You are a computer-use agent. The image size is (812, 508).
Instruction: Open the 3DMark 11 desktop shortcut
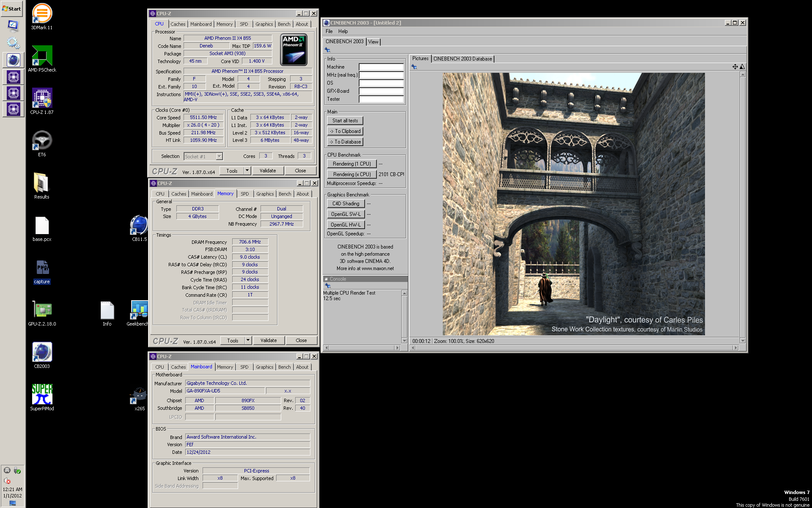42,17
